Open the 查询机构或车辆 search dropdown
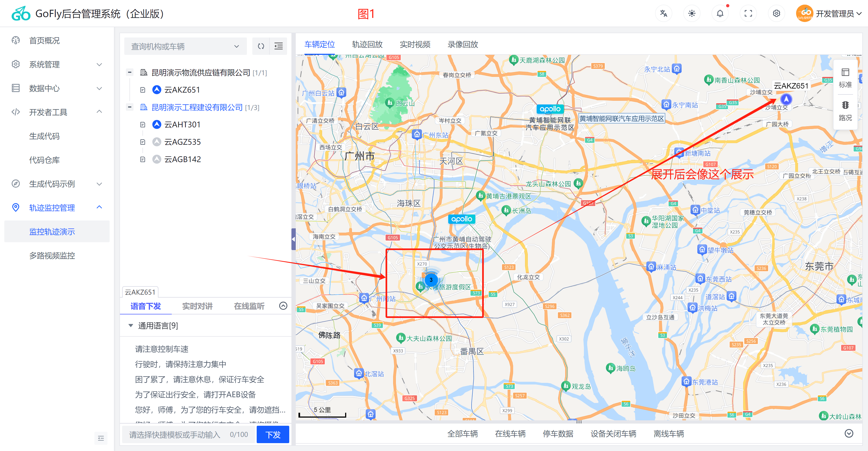The image size is (868, 451). [185, 46]
